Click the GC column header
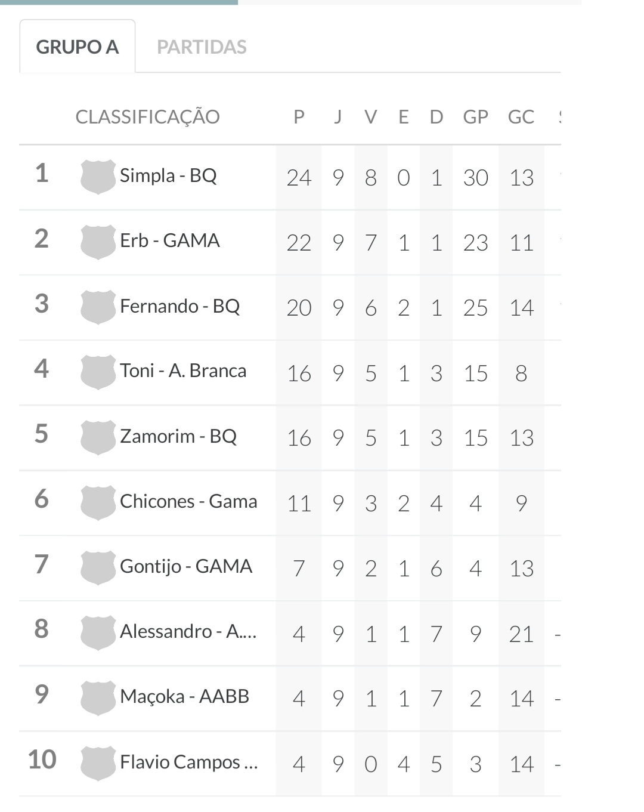Viewport: 644px width, 812px height. (x=521, y=117)
